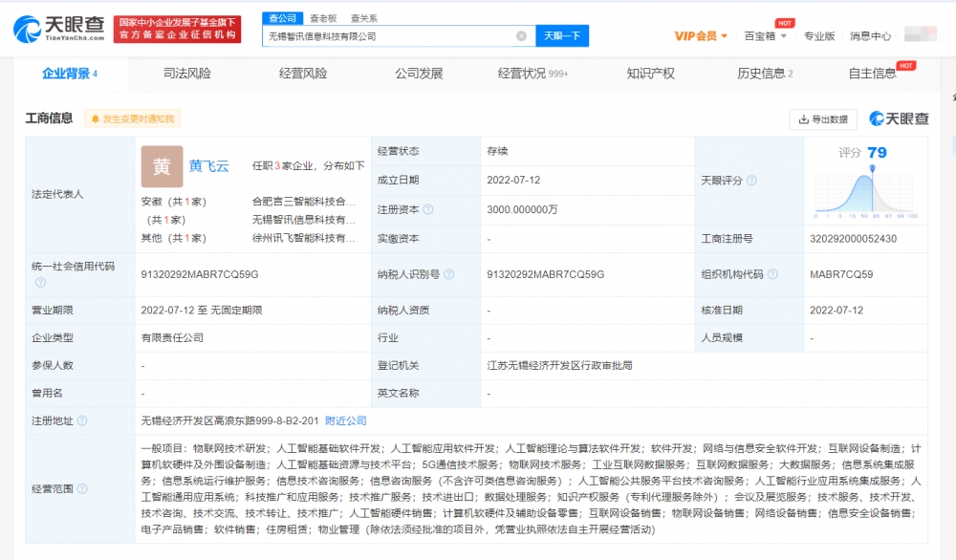
Task: Open the 知识产权 tab
Action: [x=650, y=74]
